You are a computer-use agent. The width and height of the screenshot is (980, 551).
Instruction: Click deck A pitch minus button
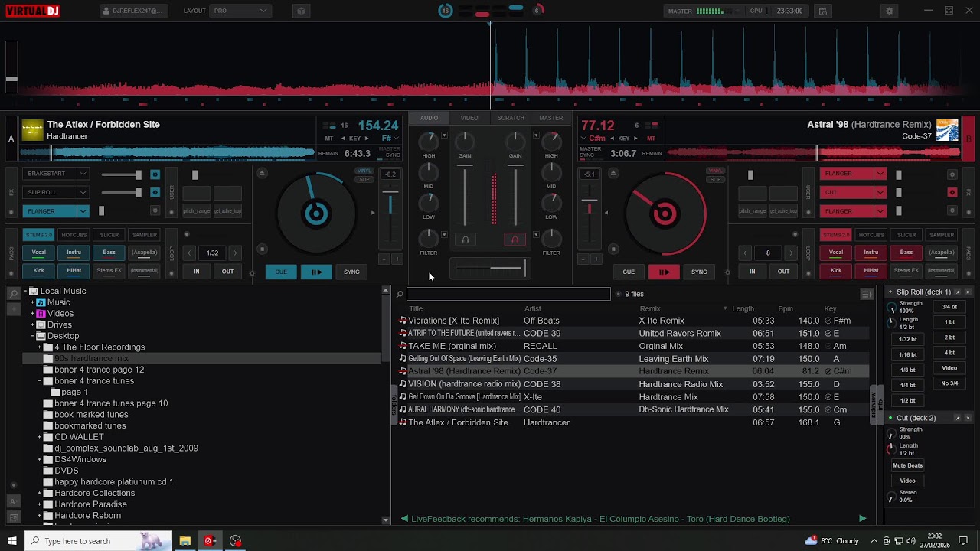tap(384, 259)
